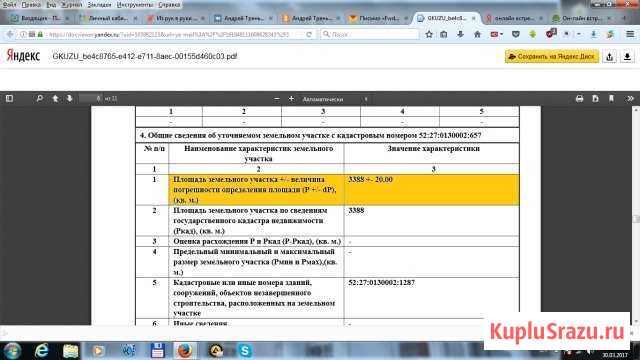
Task: Click the floppy disk icon on taskbar
Action: pyautogui.click(x=157, y=351)
